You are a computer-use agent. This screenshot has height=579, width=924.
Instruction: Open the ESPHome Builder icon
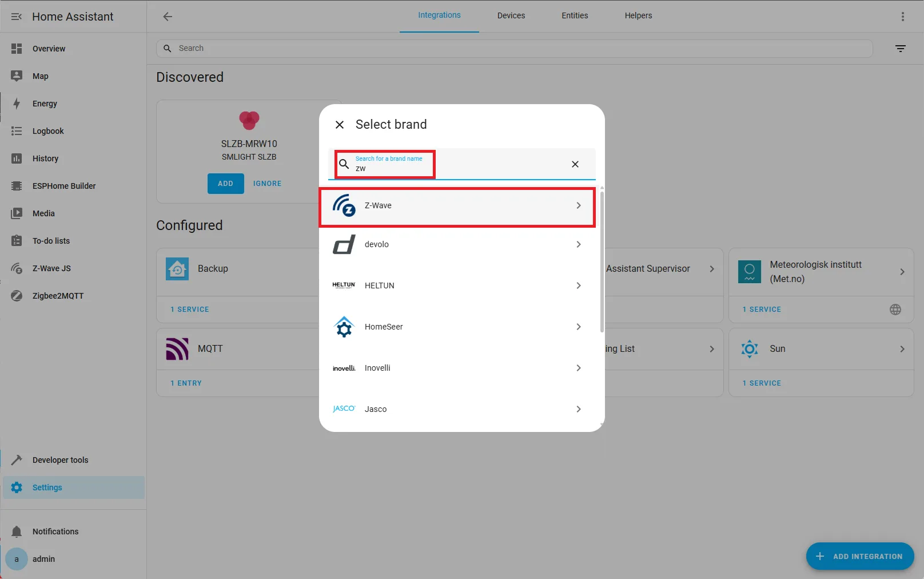(17, 185)
